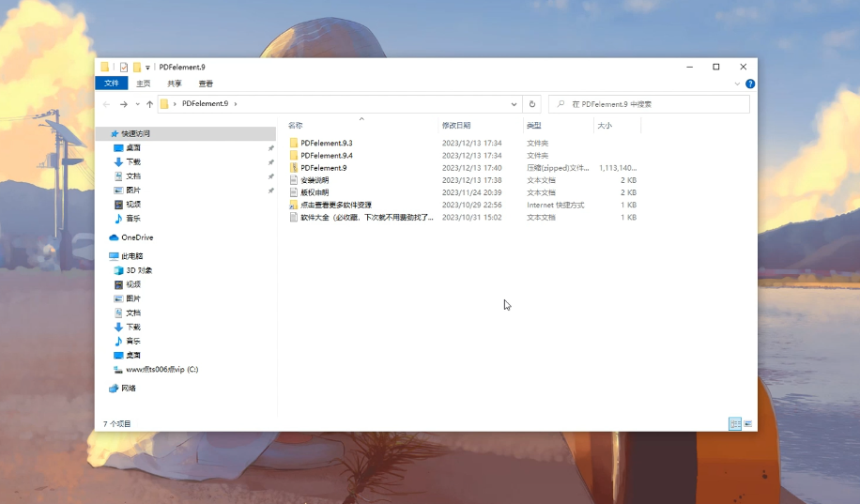860x504 pixels.
Task: Switch to large icons view toggle in status bar
Action: click(x=748, y=424)
